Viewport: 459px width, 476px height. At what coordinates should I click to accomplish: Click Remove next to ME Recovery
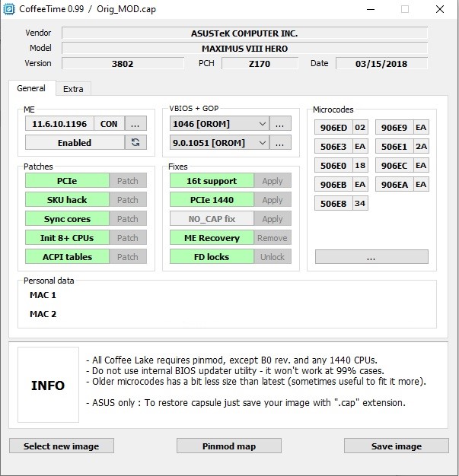click(273, 238)
